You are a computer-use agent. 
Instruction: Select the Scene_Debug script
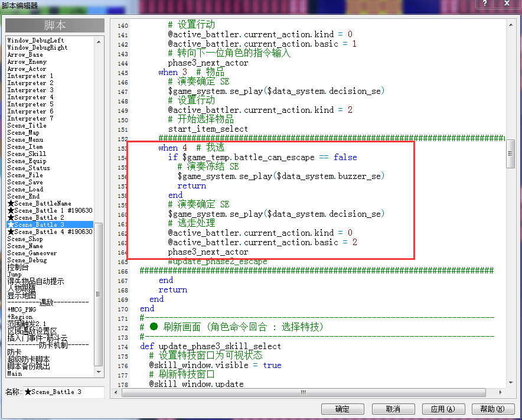27,260
